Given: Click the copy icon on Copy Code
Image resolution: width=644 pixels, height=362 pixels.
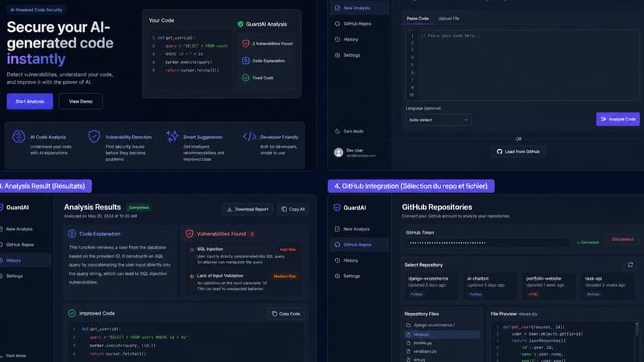Looking at the screenshot, I should (275, 314).
